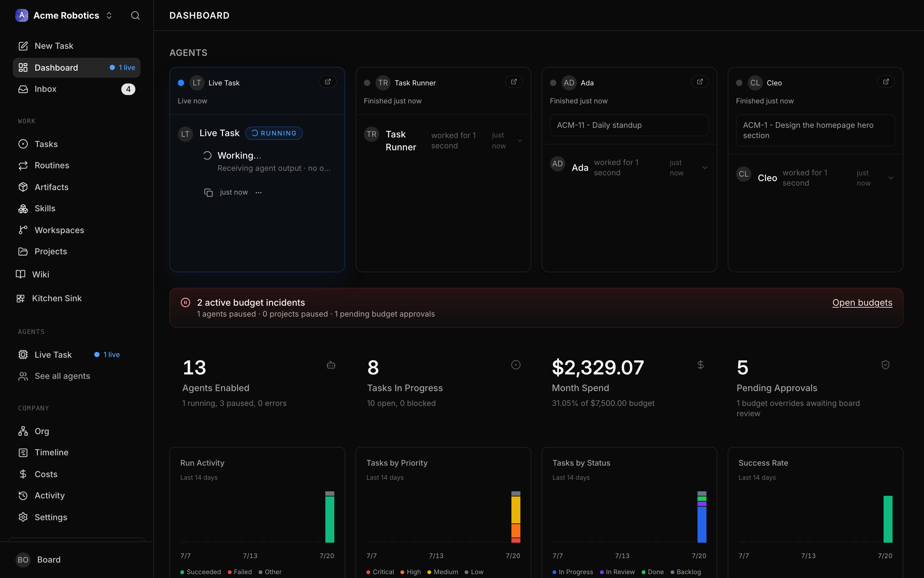Click the Month Spend dollar icon

coord(700,365)
